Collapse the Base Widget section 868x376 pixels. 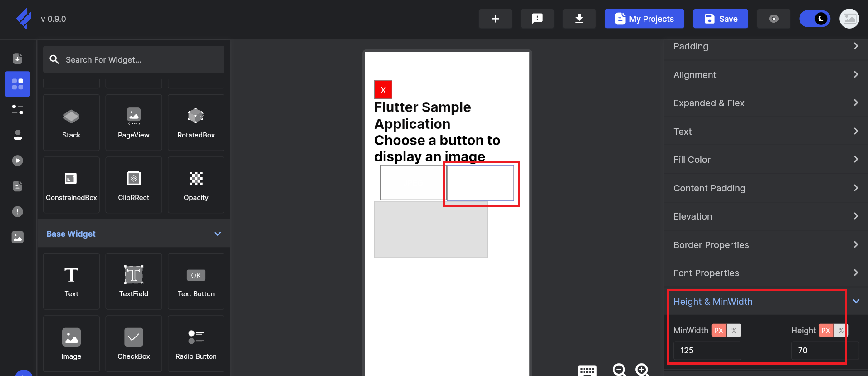(218, 234)
